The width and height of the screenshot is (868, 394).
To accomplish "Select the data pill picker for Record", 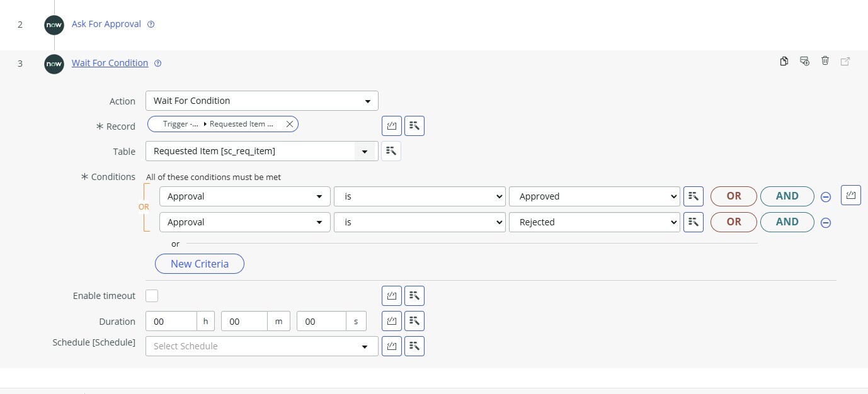I will point(414,125).
